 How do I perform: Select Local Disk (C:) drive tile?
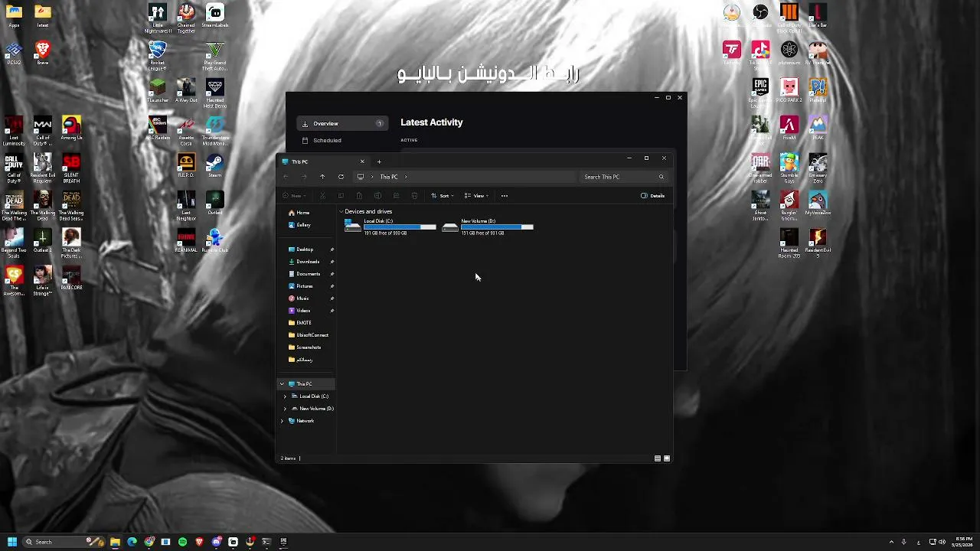(x=390, y=227)
